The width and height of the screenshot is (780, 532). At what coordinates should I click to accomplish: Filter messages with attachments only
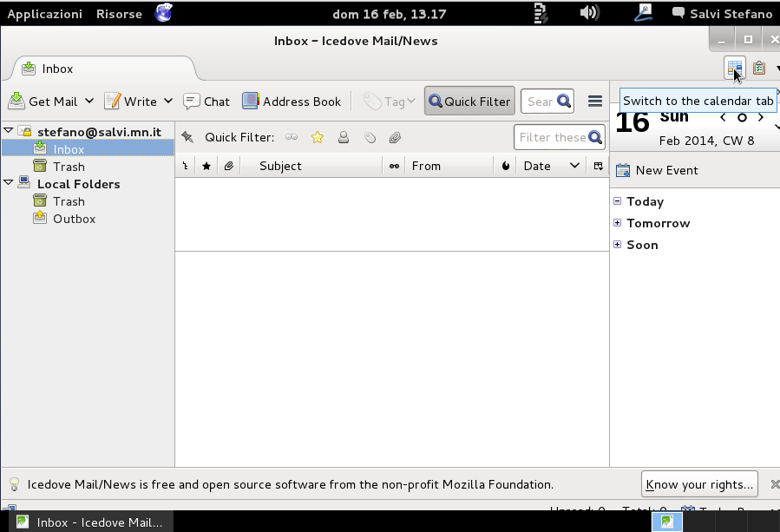click(395, 137)
